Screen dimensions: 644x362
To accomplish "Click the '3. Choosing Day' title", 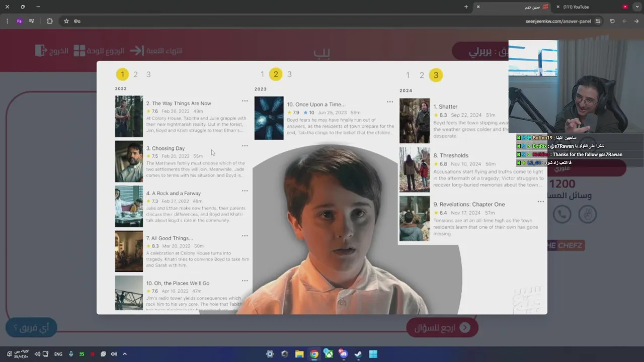I will click(x=166, y=148).
